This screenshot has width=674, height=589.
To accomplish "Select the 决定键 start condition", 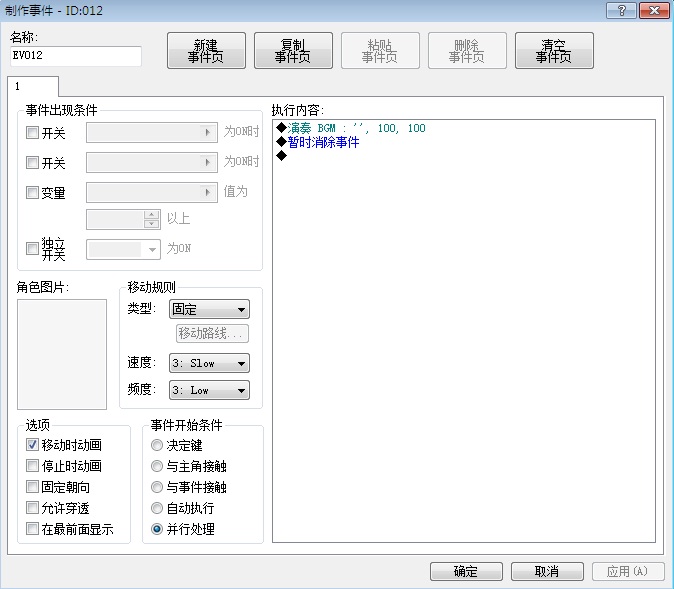I will pyautogui.click(x=157, y=445).
